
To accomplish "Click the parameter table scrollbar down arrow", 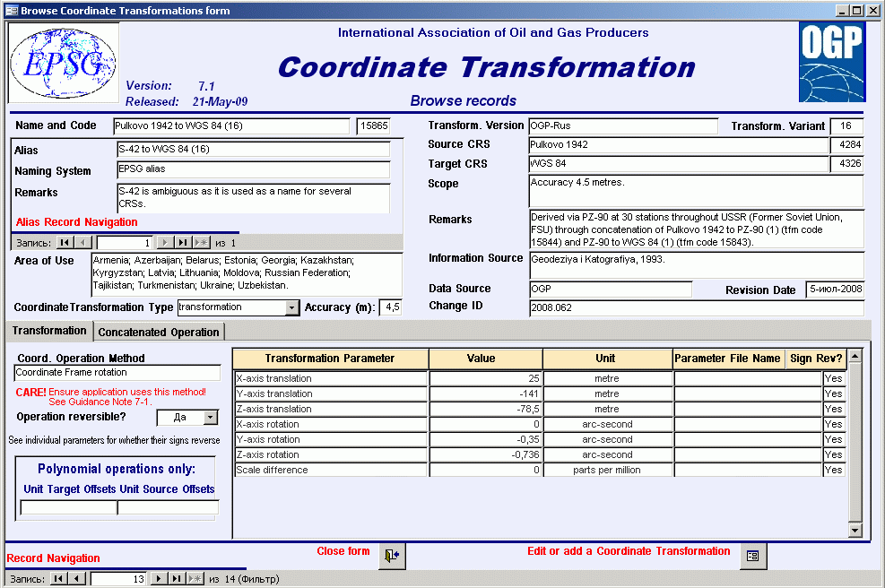I will click(855, 531).
